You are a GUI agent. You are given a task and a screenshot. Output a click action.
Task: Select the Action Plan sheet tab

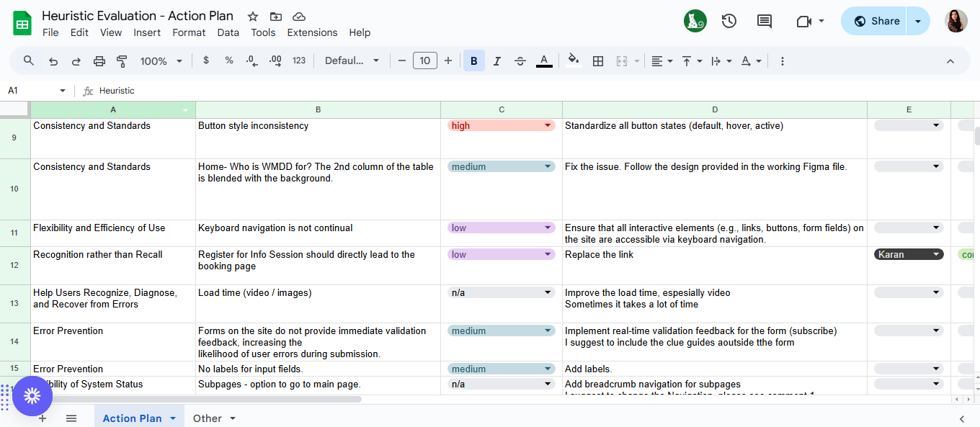(x=139, y=418)
